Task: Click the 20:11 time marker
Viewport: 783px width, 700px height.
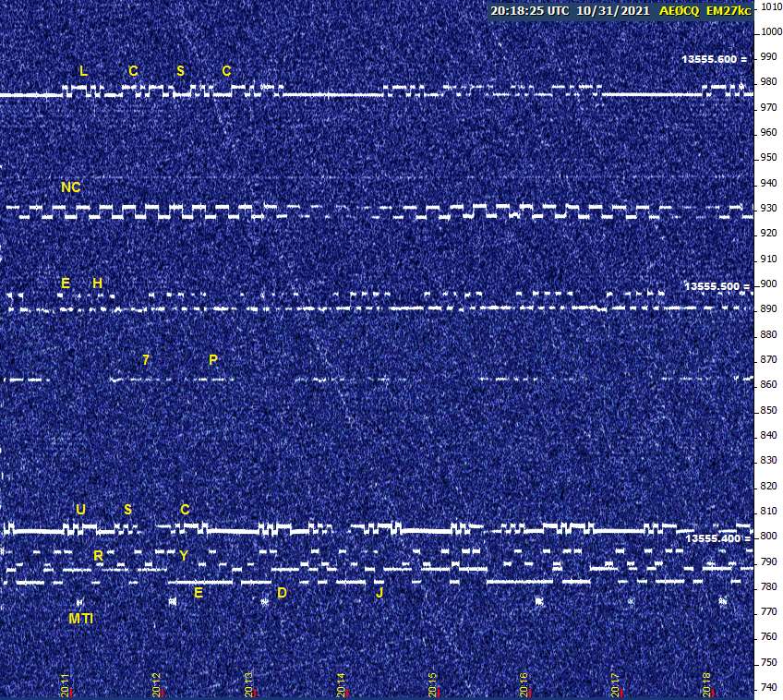Action: tap(66, 684)
